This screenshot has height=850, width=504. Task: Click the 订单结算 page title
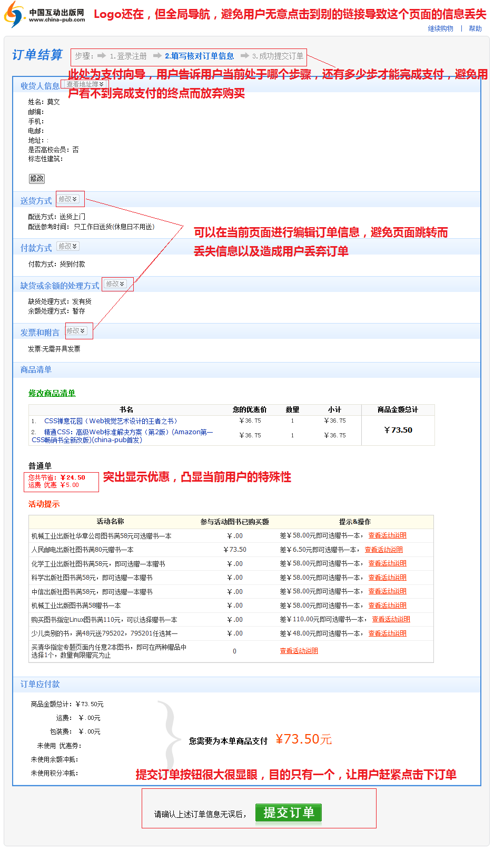tap(37, 55)
